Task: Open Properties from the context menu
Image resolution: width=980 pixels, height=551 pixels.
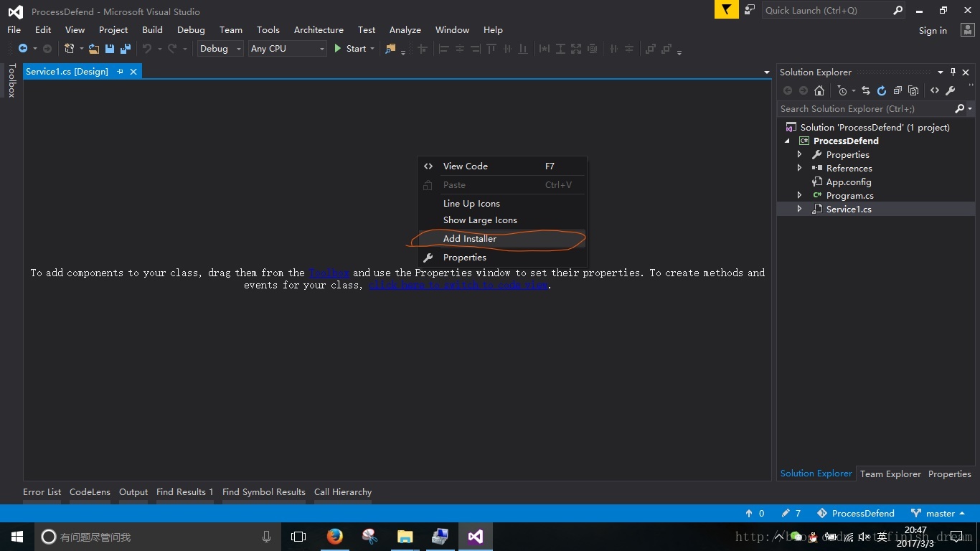Action: tap(502, 258)
